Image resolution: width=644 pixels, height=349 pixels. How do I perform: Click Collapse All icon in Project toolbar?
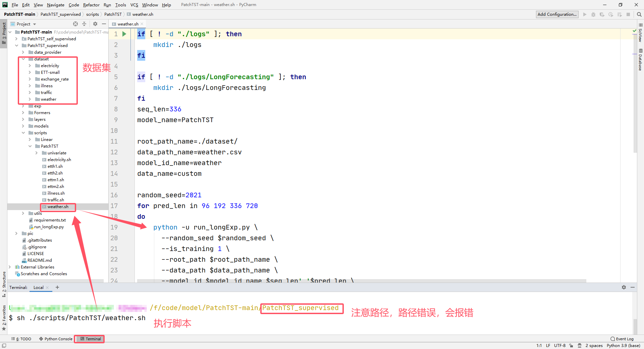click(84, 24)
